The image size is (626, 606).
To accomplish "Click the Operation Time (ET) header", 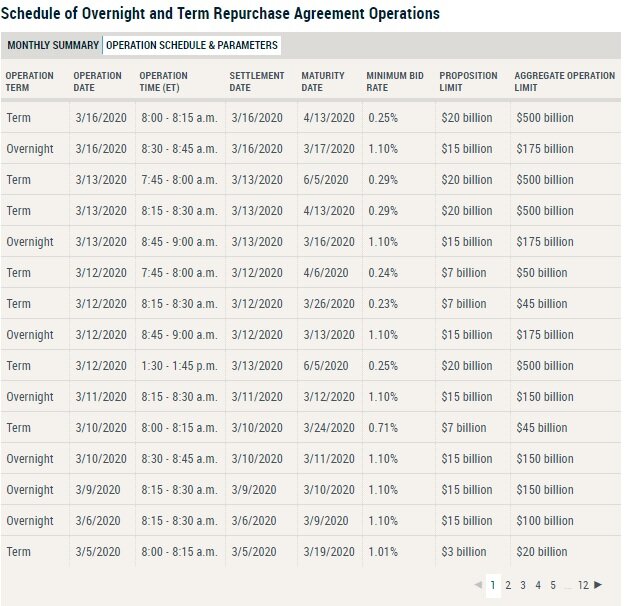I will (x=164, y=81).
